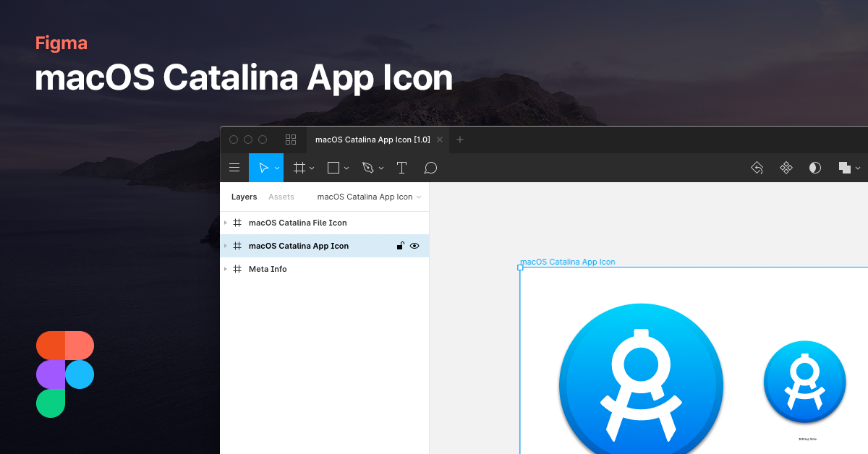
Task: Open Move tool options chevron
Action: click(x=277, y=168)
